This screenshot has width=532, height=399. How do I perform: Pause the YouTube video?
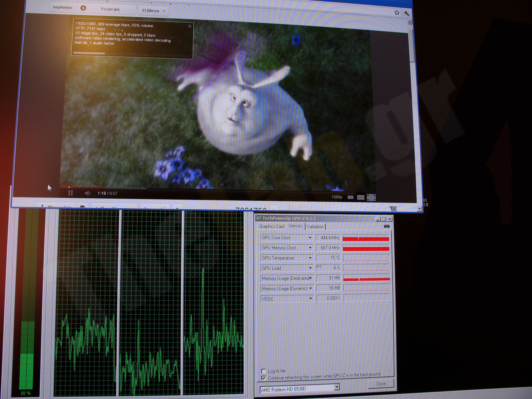pos(70,193)
